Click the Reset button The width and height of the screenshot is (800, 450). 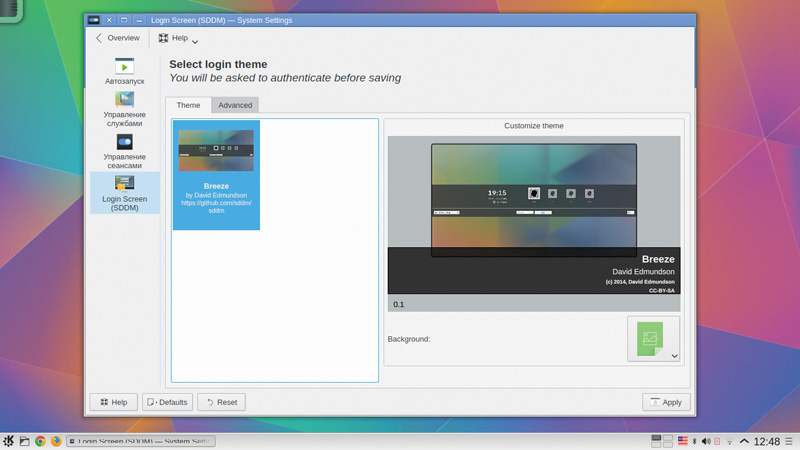click(x=221, y=402)
